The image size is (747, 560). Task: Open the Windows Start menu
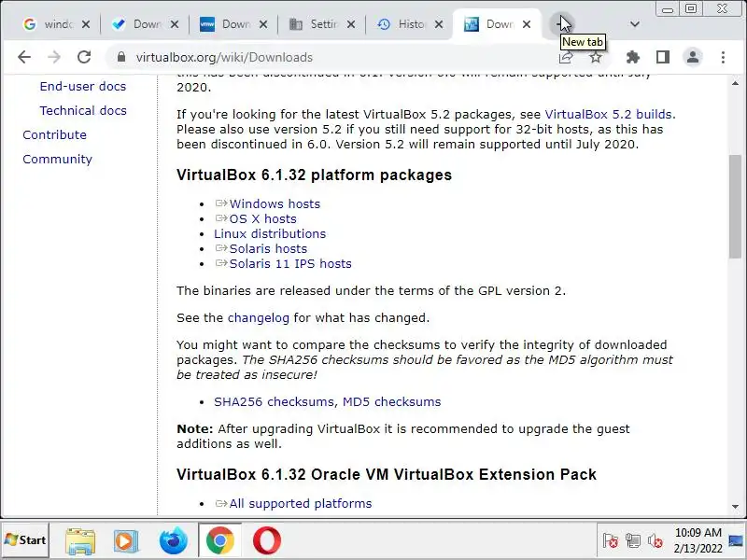(x=25, y=540)
